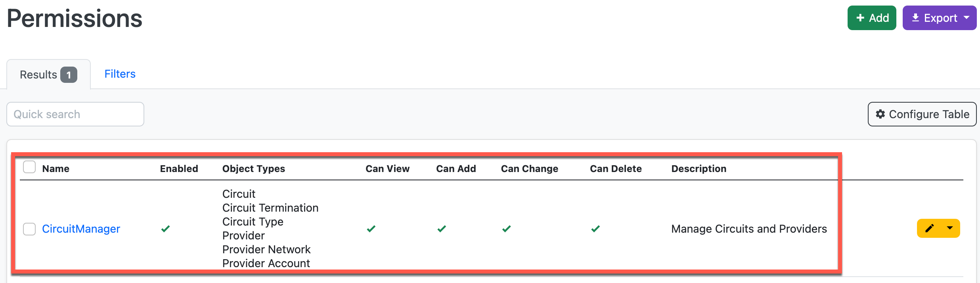Toggle the select-all checkbox in table header
The image size is (980, 283).
click(x=29, y=167)
